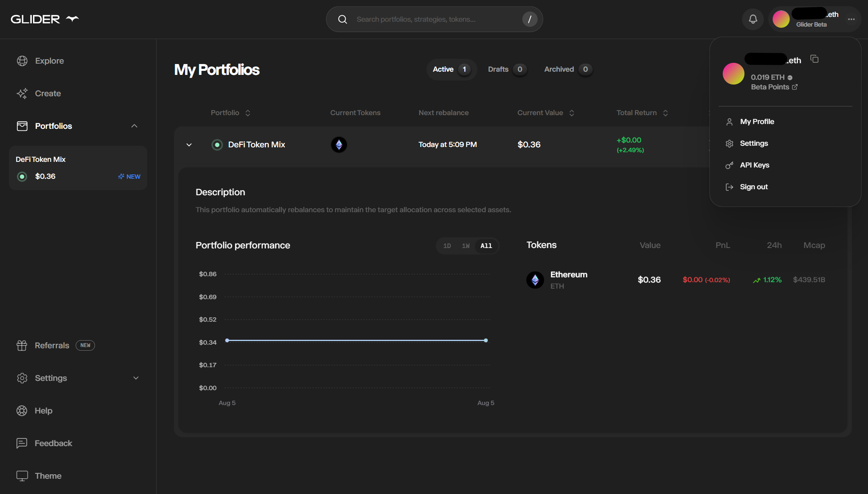Image resolution: width=868 pixels, height=494 pixels.
Task: Toggle sidebar DeFi Token Mix status dot
Action: tap(22, 176)
